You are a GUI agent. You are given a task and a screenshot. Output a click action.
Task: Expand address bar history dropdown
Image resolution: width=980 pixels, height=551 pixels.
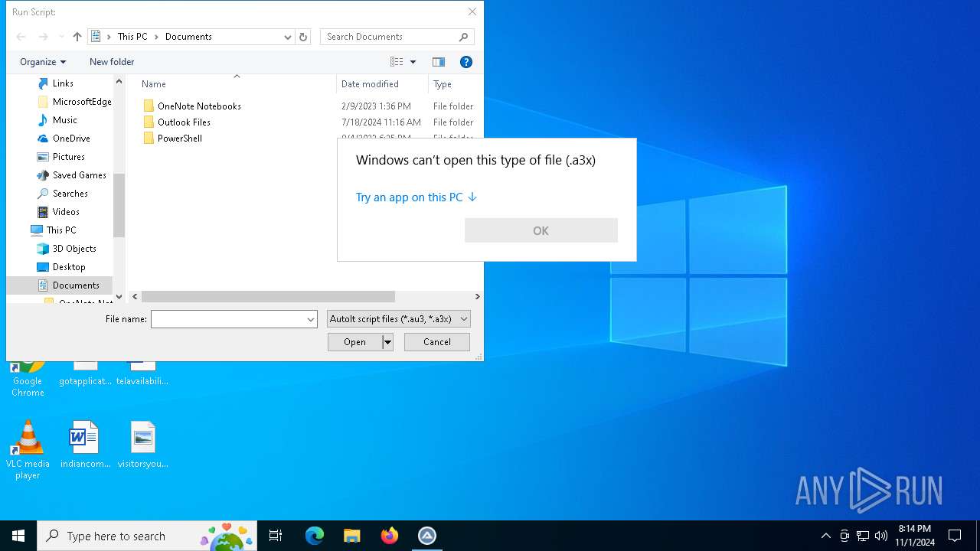tap(288, 37)
